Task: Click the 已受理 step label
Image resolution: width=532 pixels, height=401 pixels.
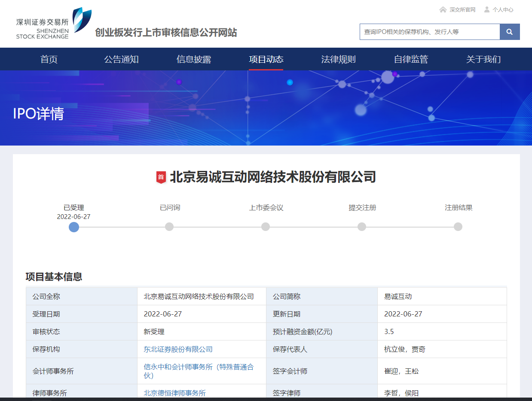Action: click(x=74, y=208)
